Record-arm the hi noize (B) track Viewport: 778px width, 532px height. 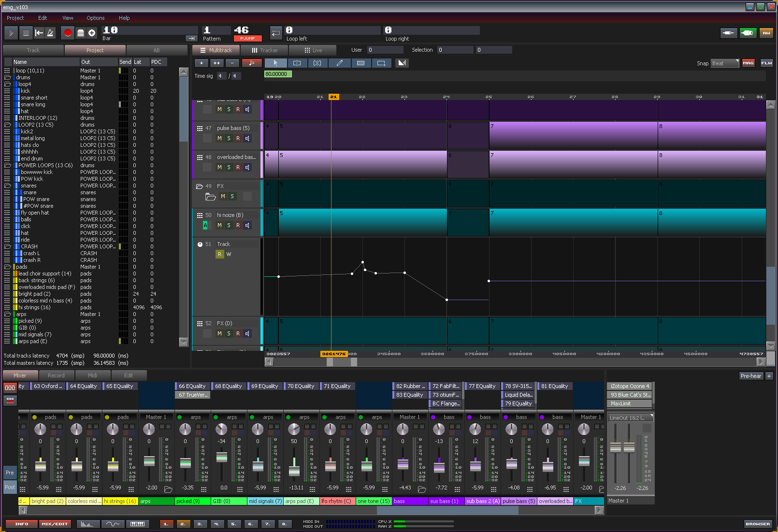[238, 225]
